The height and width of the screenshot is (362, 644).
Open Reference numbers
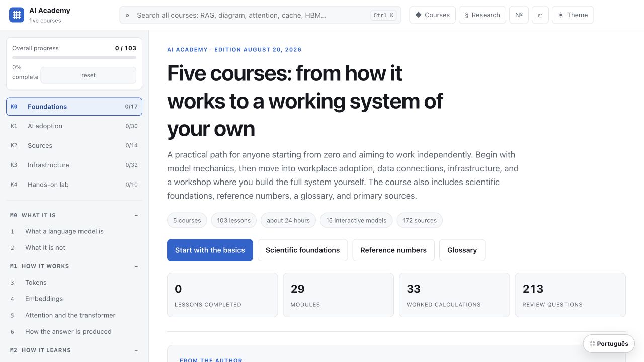pos(393,250)
